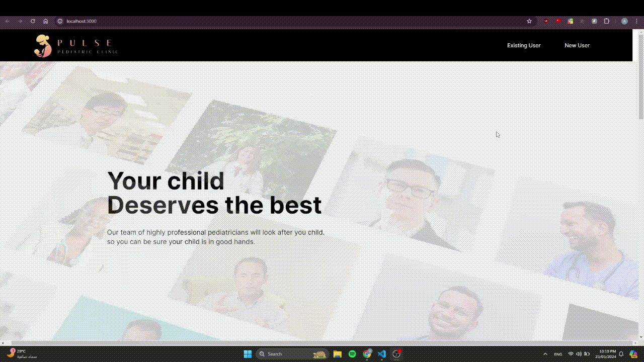Open the recording app taskbar icon
The image size is (644, 362).
(396, 354)
